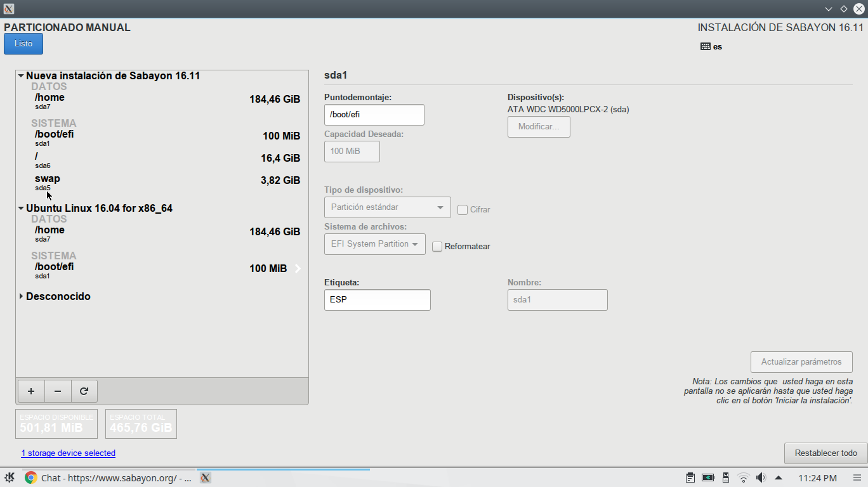Select /boot/efi sda1 under Nueva instalación
Viewport: 868px width, 487px height.
click(162, 138)
